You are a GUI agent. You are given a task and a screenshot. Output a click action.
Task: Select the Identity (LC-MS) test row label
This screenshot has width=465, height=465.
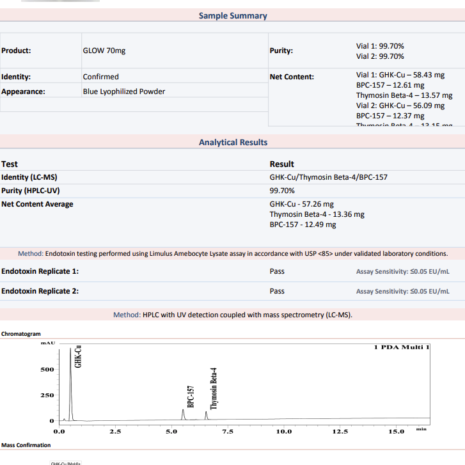click(x=29, y=177)
